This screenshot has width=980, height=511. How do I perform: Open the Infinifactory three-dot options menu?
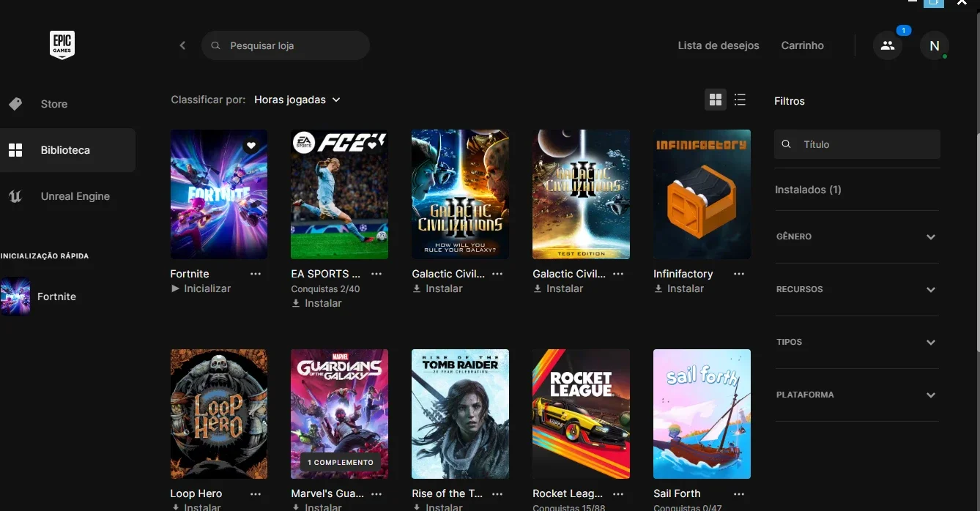[x=739, y=274]
